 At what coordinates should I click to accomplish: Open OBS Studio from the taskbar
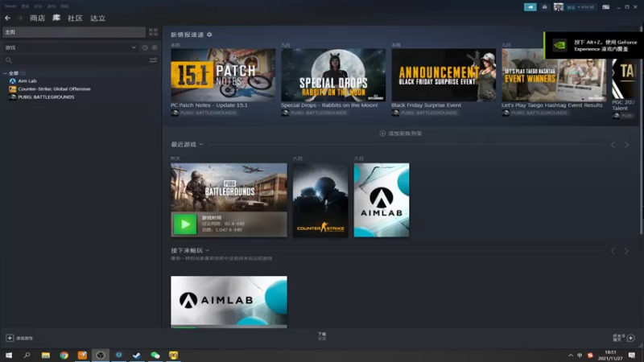tap(101, 355)
